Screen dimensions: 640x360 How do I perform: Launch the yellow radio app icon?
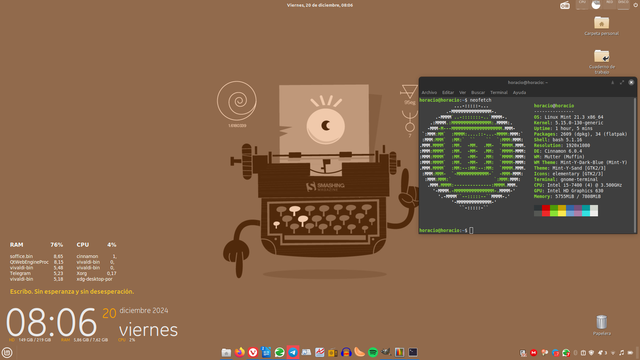tap(333, 352)
